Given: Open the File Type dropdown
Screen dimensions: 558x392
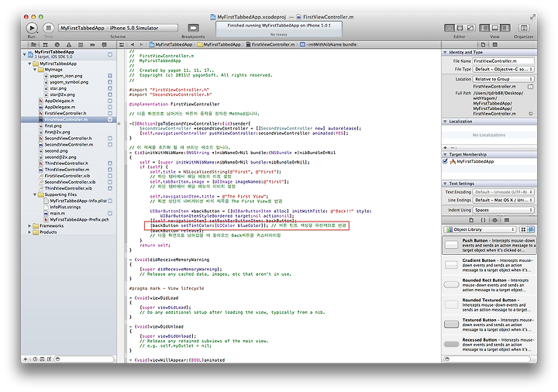Looking at the screenshot, I should click(503, 70).
